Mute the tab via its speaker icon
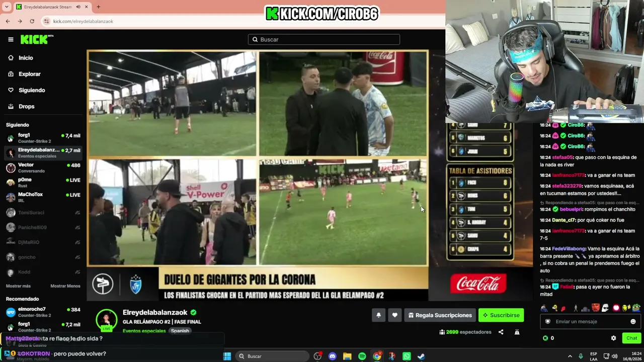The height and width of the screenshot is (362, 644). click(x=78, y=7)
